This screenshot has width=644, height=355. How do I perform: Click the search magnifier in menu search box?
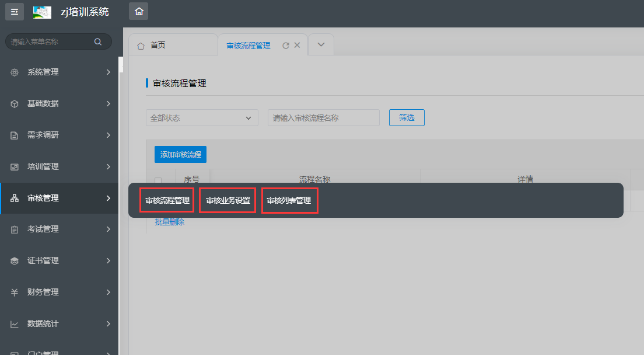tap(98, 41)
